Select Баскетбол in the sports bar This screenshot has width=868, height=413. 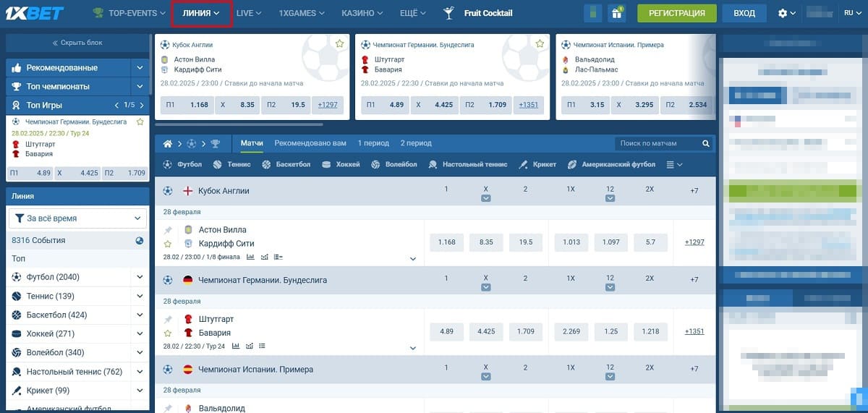(286, 165)
